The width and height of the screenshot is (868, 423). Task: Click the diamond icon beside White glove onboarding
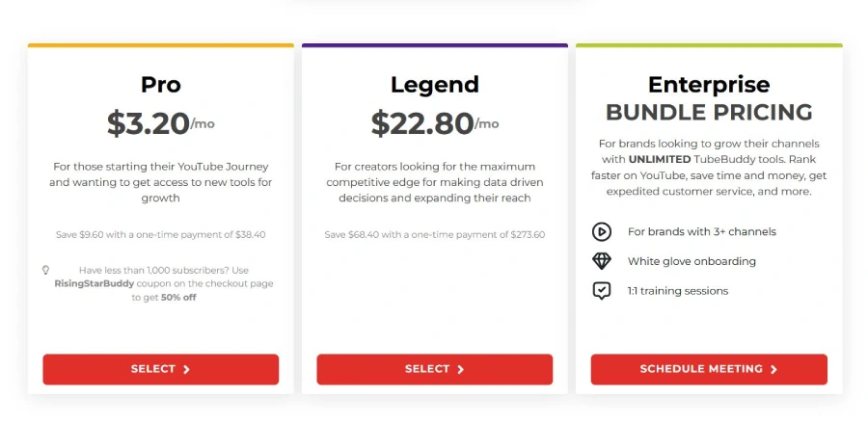pos(601,261)
